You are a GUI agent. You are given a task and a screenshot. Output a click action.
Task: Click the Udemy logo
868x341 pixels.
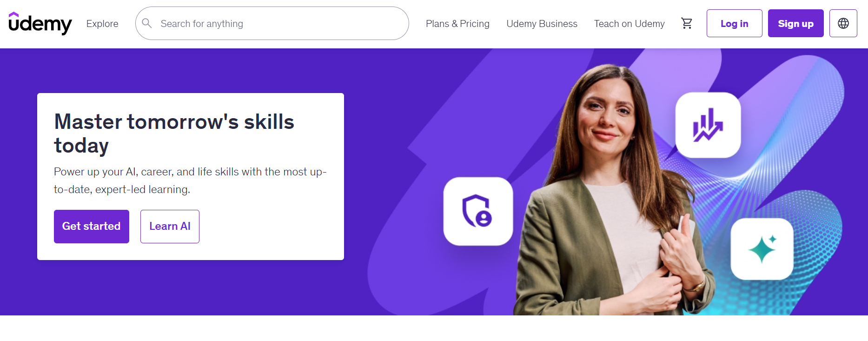tap(40, 23)
